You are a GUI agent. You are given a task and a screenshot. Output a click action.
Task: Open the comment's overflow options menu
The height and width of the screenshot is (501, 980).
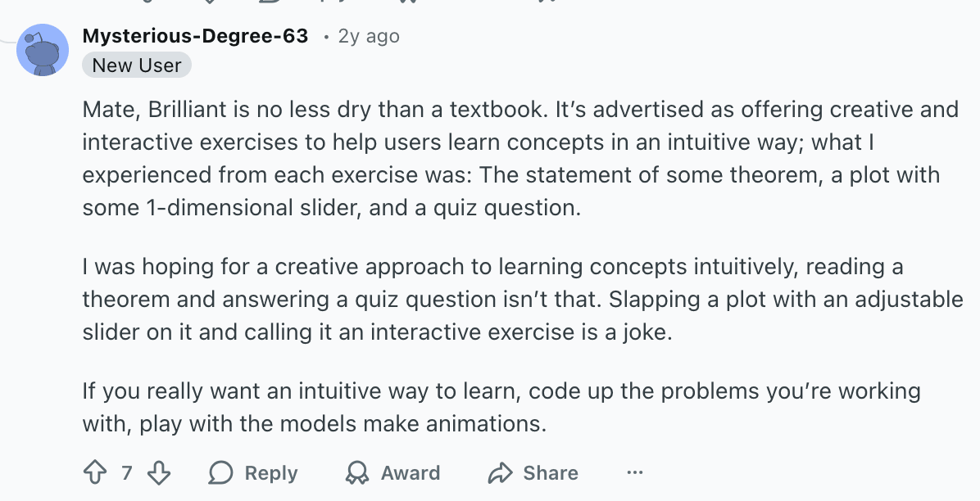point(635,472)
